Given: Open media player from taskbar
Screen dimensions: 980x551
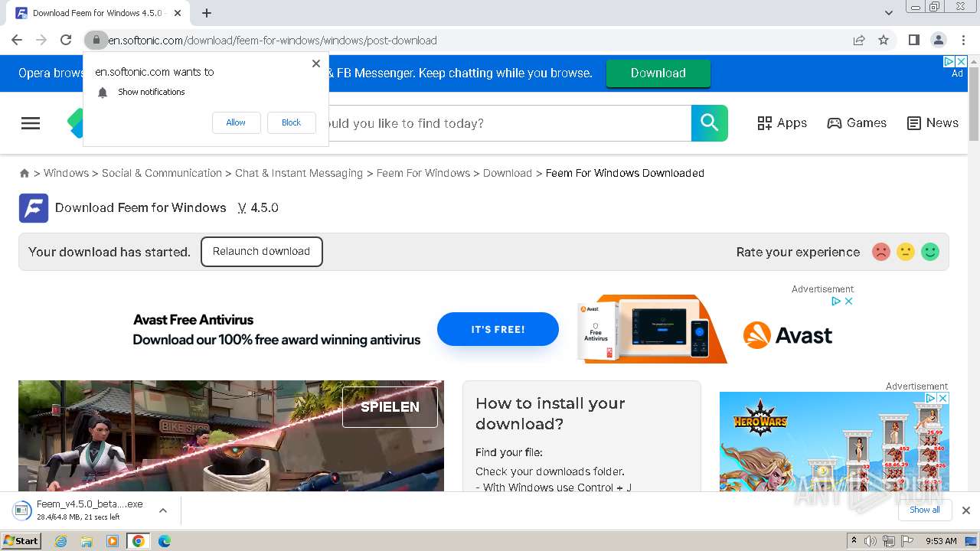Looking at the screenshot, I should (x=112, y=541).
